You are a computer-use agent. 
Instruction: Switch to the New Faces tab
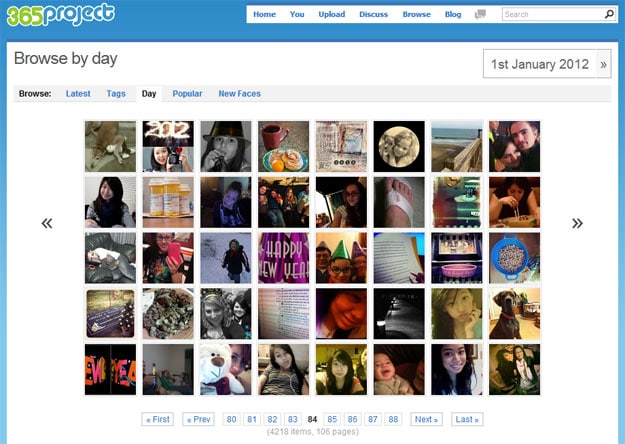tap(239, 94)
